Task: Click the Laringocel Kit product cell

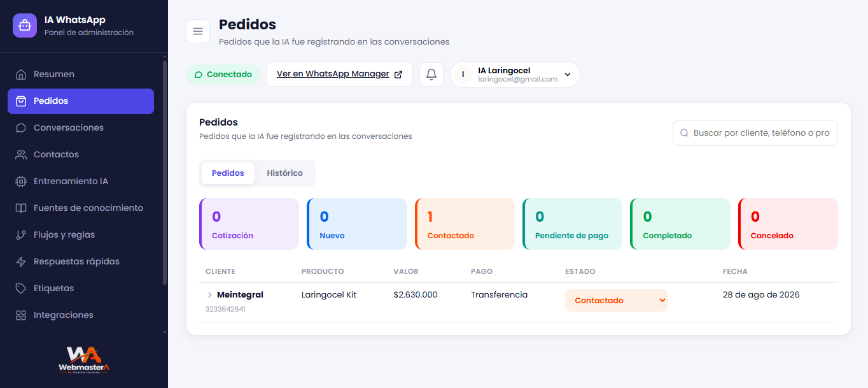Action: click(329, 295)
